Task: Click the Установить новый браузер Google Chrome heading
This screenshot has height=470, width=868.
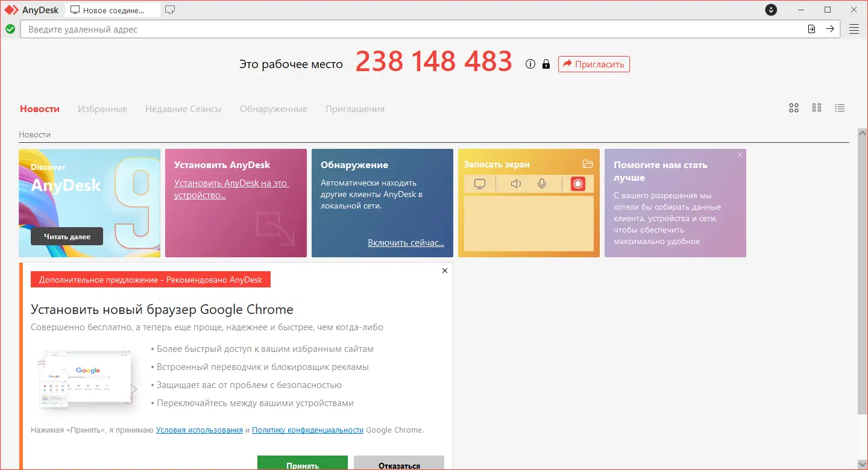Action: 162,310
